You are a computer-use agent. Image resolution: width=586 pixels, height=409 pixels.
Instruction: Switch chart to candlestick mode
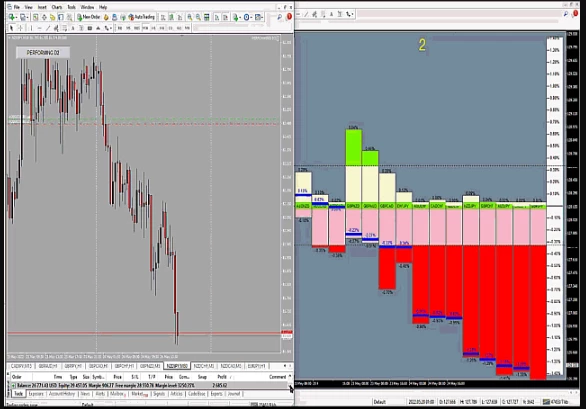coord(171,17)
